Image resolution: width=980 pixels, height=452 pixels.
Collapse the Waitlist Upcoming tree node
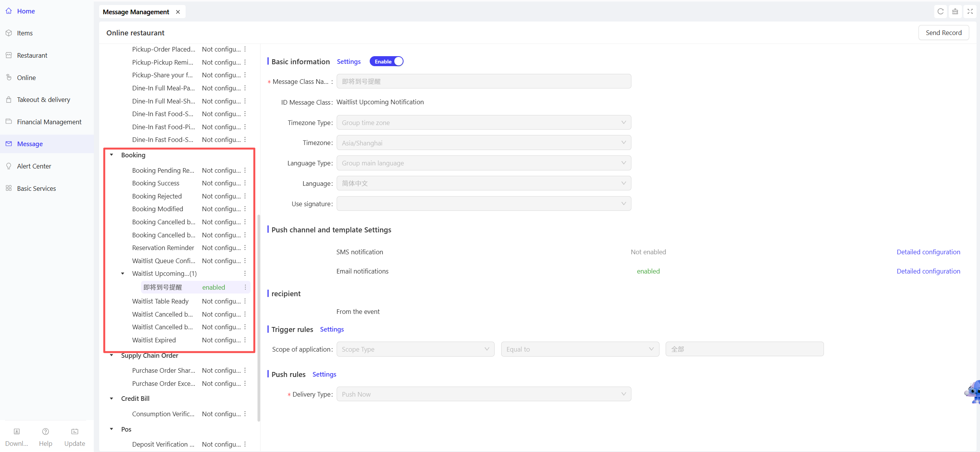123,274
